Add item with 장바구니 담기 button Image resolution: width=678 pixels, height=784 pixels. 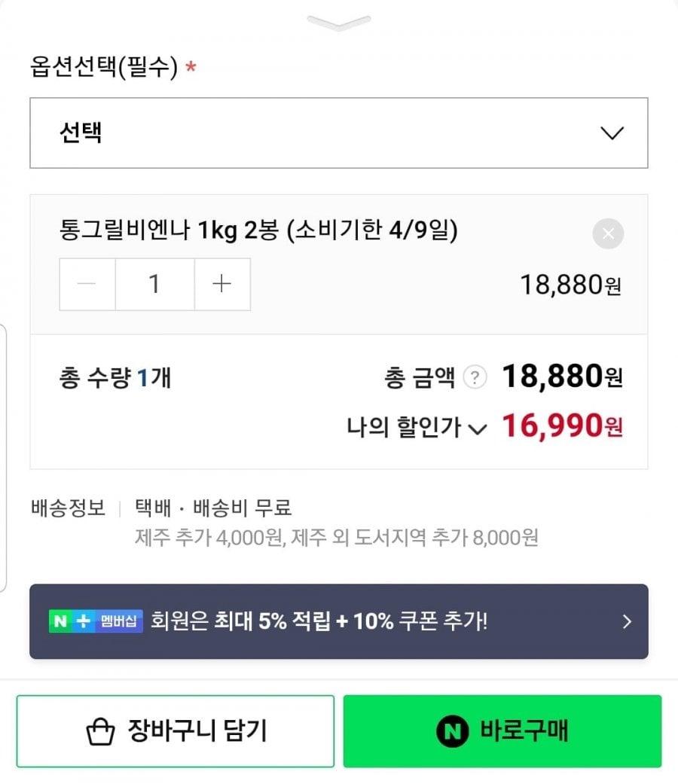pos(176,731)
